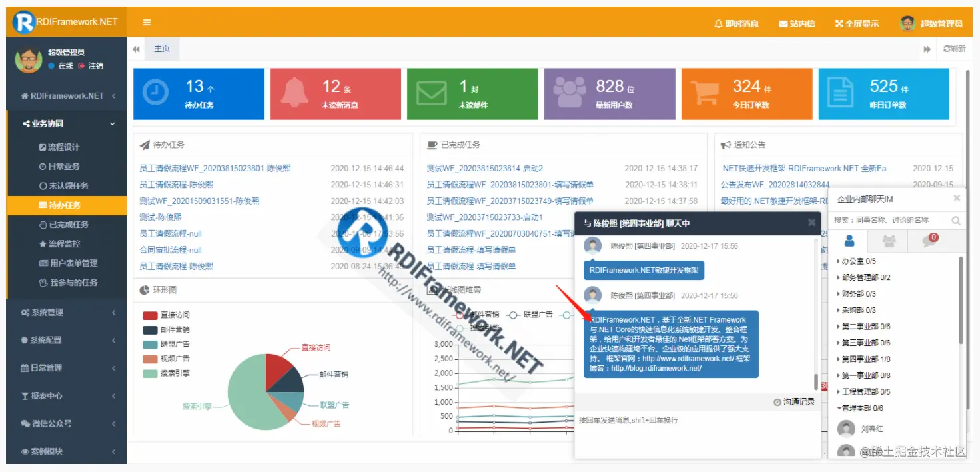Click the cart icon on 今日订单数 card
This screenshot has height=472, width=980.
pos(706,93)
